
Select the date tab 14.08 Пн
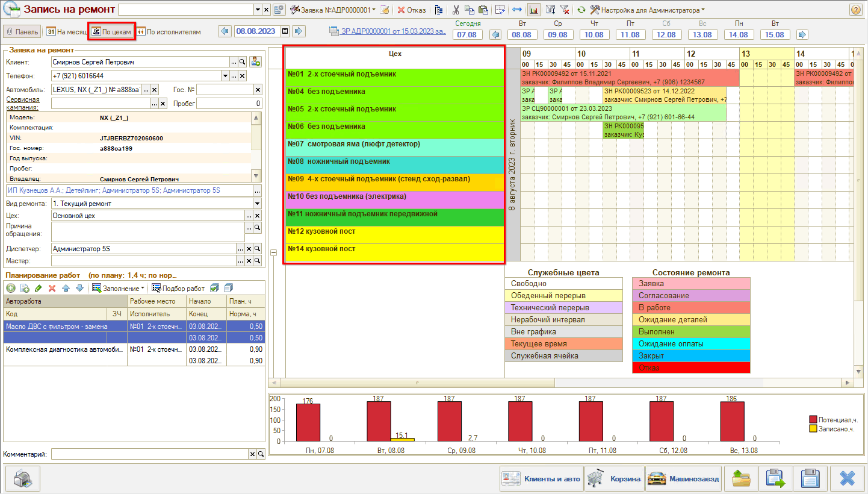pos(739,35)
